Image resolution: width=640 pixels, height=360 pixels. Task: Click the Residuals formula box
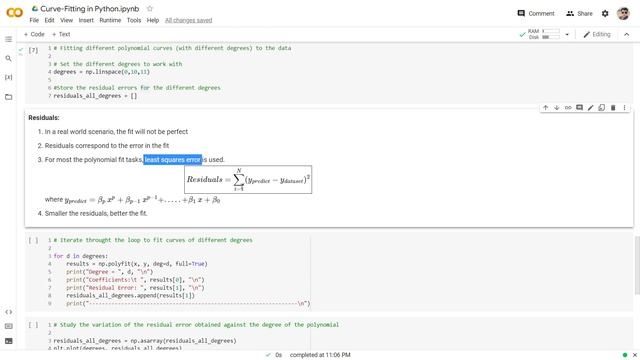248,180
